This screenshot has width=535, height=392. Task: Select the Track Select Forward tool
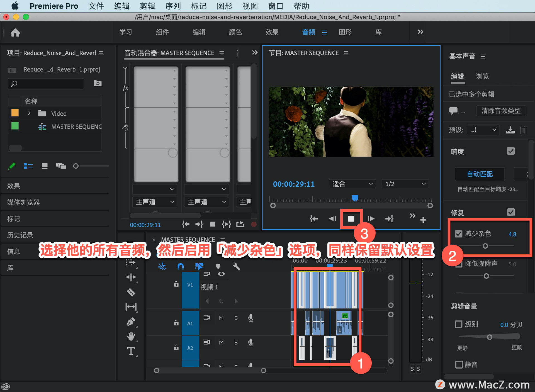[131, 262]
